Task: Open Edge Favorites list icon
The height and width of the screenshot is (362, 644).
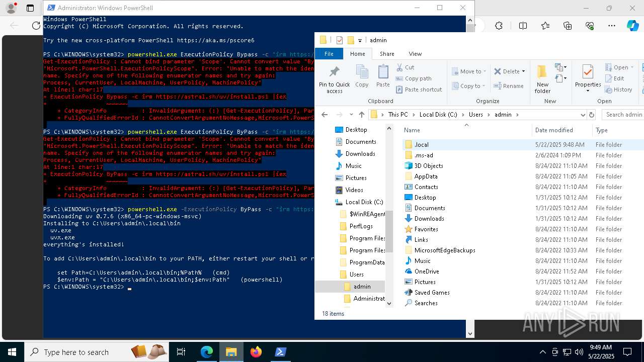Action: pos(545,26)
